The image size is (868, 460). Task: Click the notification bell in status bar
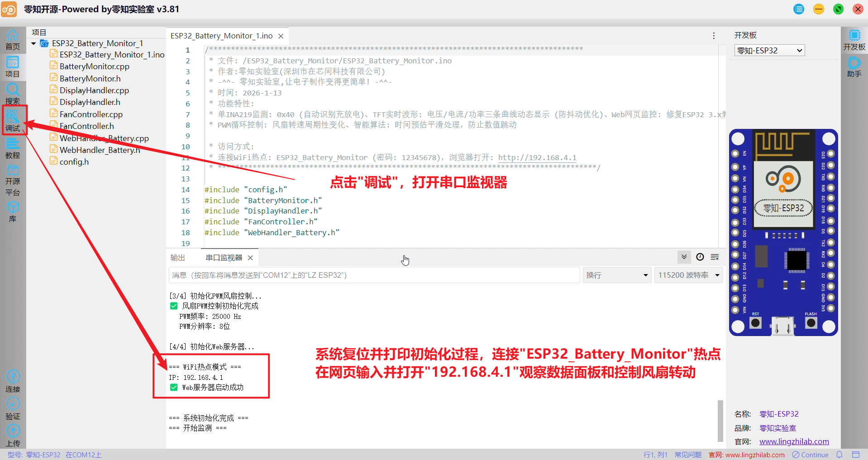[839, 455]
